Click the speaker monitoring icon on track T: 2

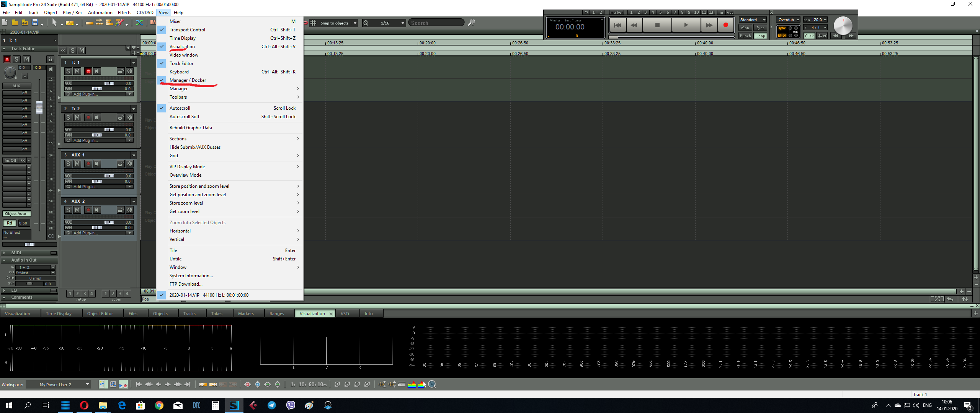pyautogui.click(x=97, y=117)
